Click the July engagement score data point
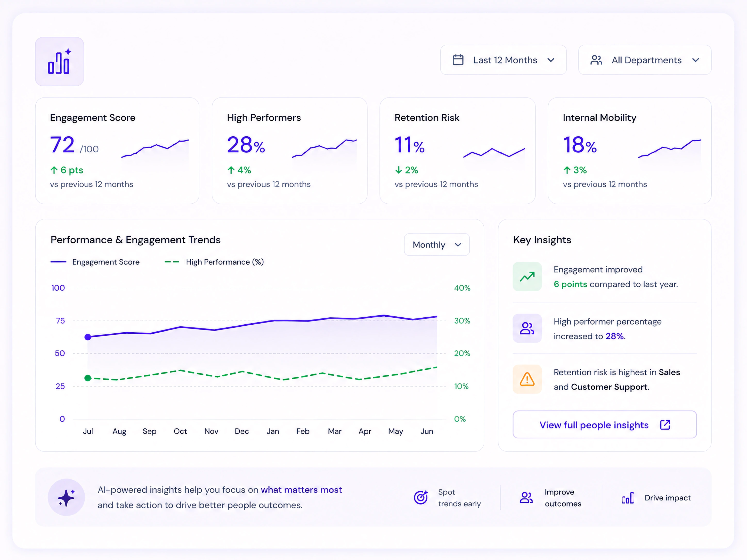Screen dimensions: 747x560 click(88, 337)
